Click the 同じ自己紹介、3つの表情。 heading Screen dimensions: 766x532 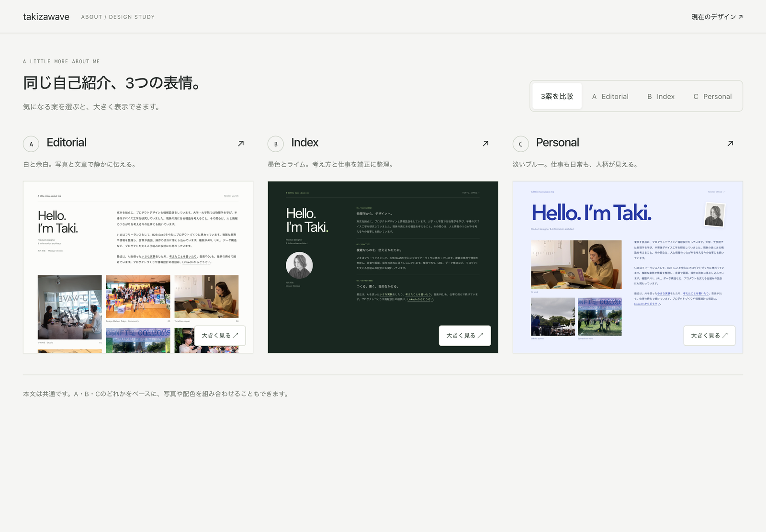[112, 83]
